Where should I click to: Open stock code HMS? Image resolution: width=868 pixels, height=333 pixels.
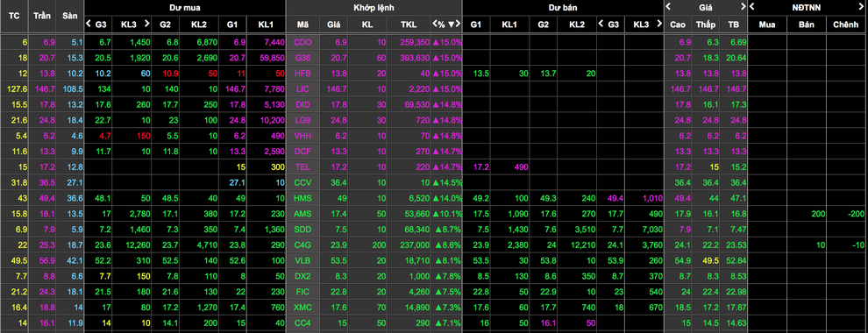click(302, 198)
